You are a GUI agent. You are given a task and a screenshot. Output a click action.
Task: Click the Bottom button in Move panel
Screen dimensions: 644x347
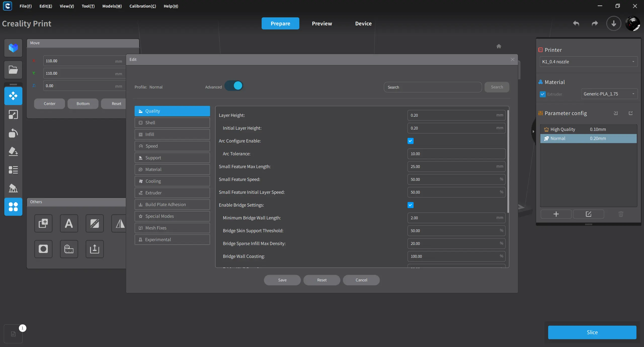click(x=83, y=104)
